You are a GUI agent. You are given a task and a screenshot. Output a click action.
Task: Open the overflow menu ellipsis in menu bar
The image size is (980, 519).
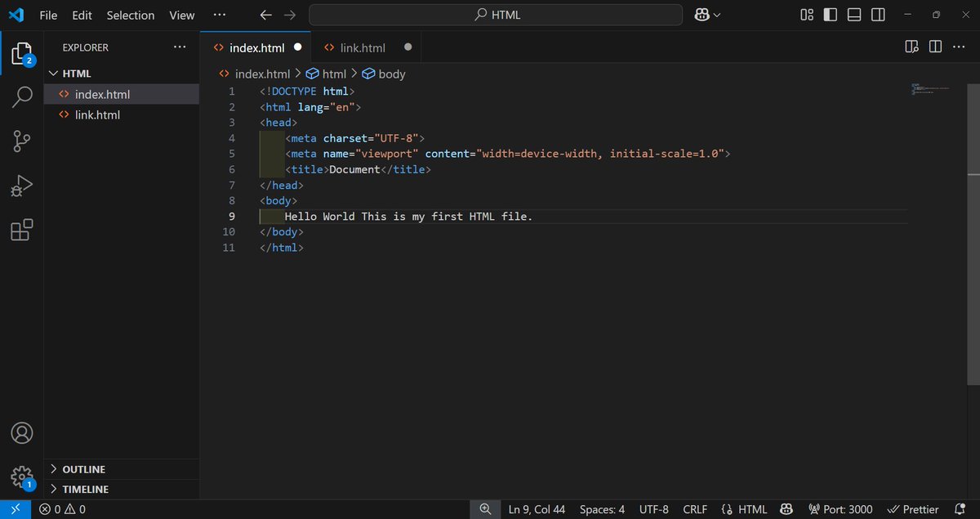(219, 15)
